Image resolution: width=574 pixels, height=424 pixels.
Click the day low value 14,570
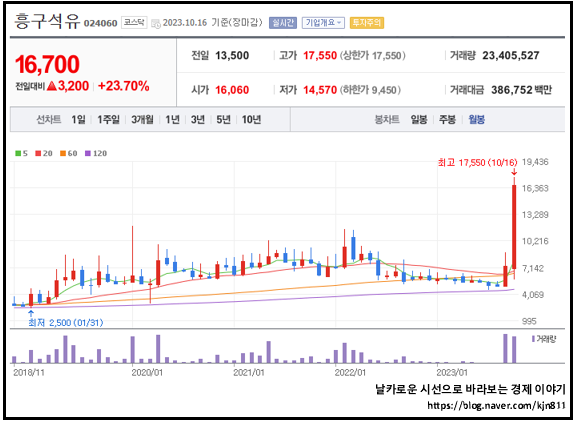pyautogui.click(x=320, y=90)
